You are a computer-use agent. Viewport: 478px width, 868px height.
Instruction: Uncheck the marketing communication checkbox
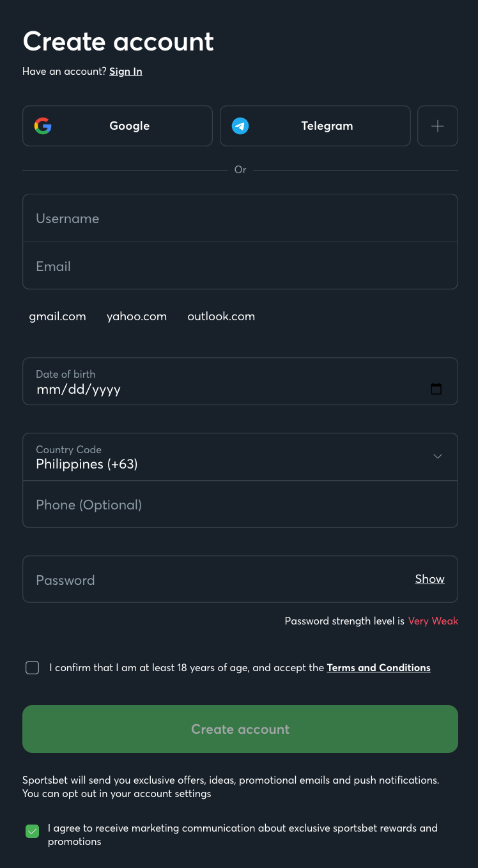(x=32, y=832)
